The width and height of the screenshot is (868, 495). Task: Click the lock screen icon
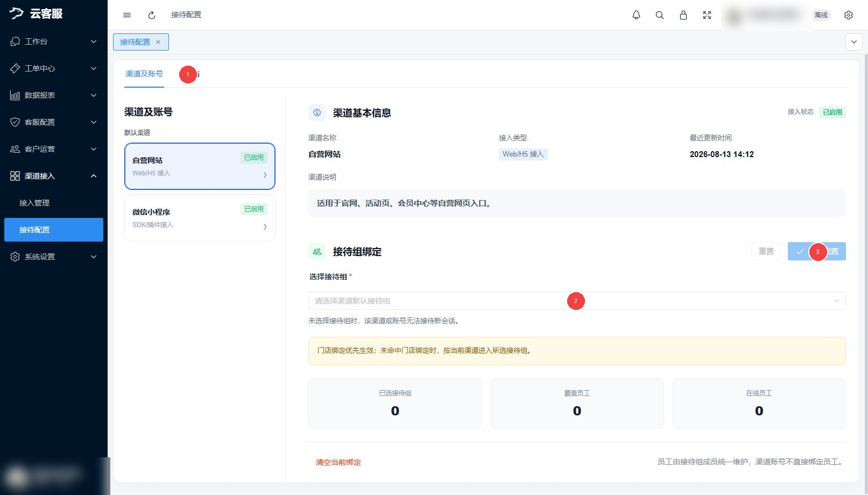click(683, 15)
